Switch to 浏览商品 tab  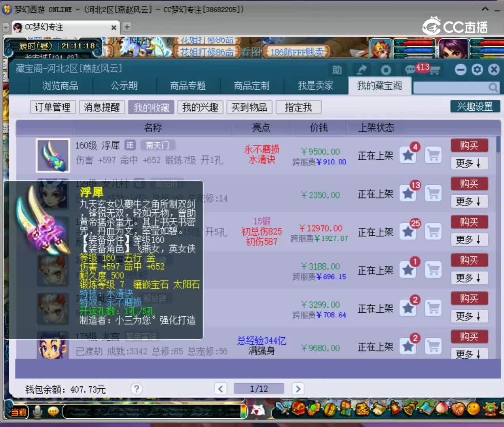(x=60, y=86)
